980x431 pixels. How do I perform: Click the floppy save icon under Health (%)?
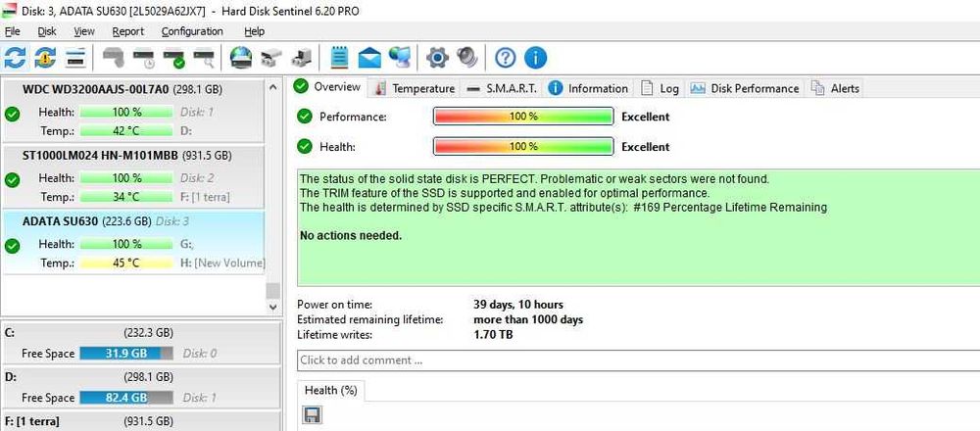[312, 414]
